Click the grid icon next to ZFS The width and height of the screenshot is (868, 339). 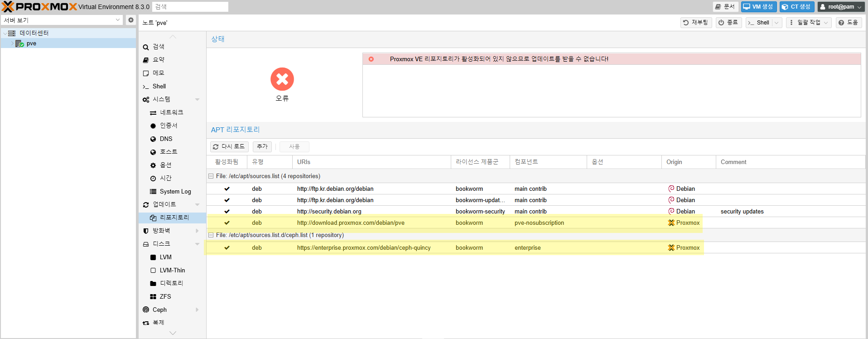tap(153, 297)
